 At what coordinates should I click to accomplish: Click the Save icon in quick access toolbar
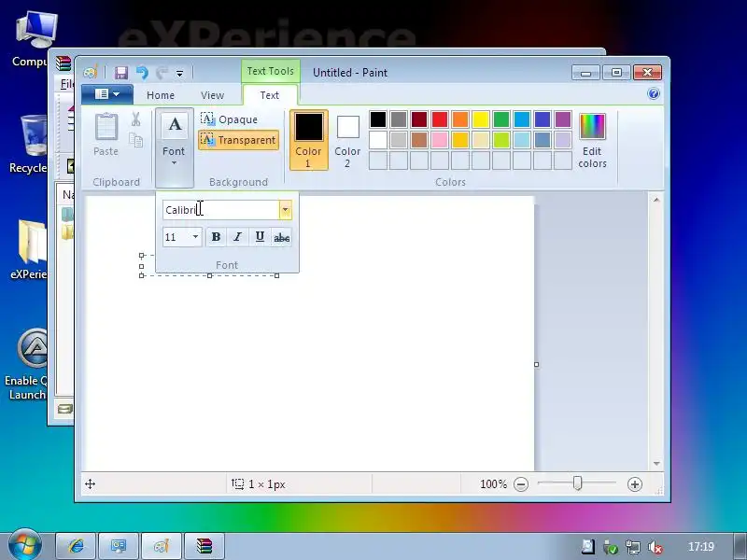tap(121, 73)
